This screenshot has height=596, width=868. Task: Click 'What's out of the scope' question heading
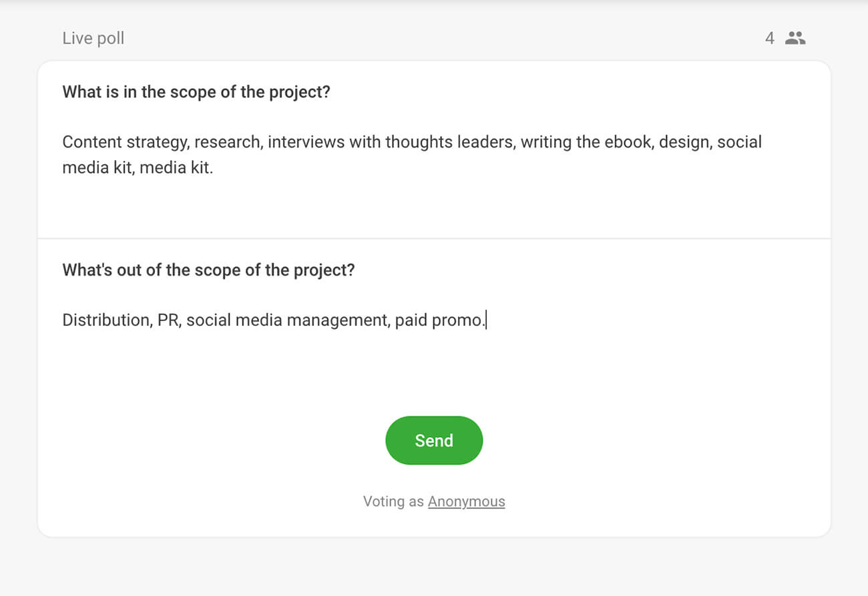pos(208,270)
